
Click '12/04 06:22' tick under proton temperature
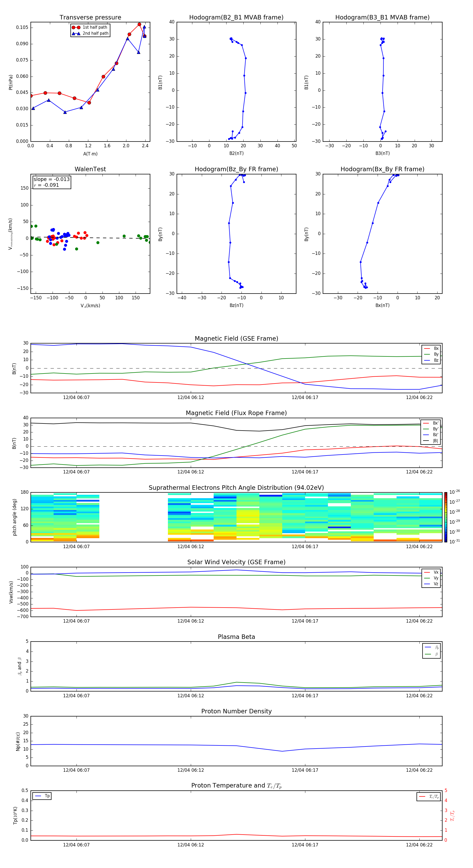[x=419, y=845]
